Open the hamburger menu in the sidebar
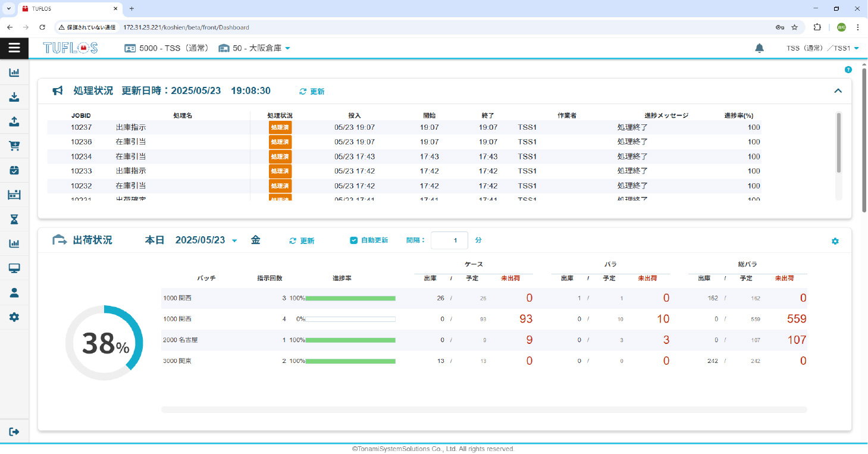 (x=14, y=48)
